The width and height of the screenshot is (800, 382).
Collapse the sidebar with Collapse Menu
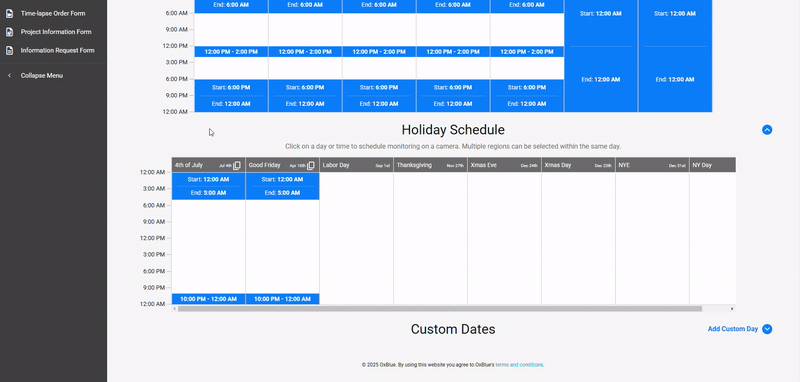click(x=42, y=75)
